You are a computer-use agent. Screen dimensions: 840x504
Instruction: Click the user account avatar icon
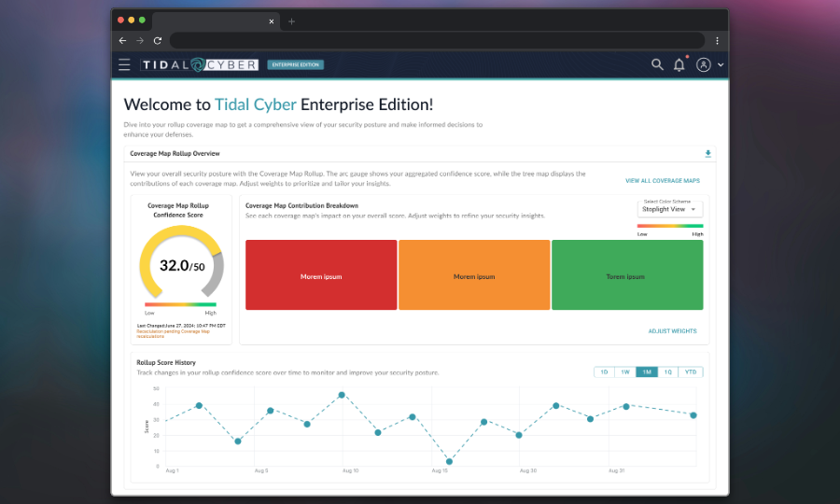click(x=704, y=64)
